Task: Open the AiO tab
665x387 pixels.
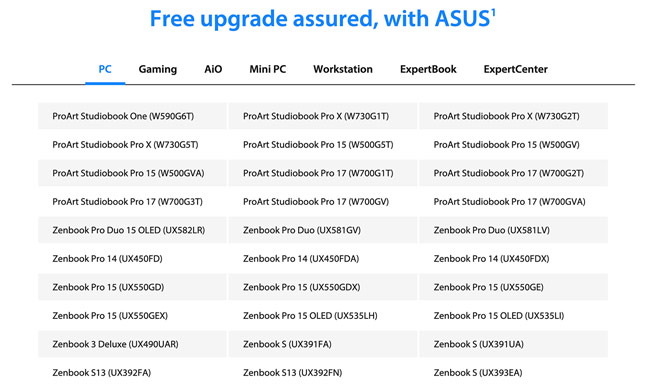Action: coord(213,69)
